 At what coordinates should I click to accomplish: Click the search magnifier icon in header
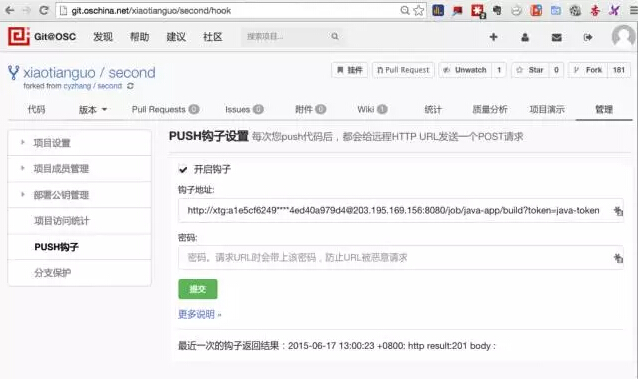click(x=335, y=37)
